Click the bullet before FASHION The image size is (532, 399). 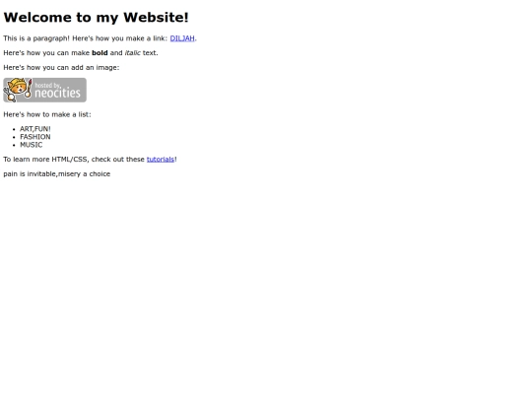coord(14,137)
